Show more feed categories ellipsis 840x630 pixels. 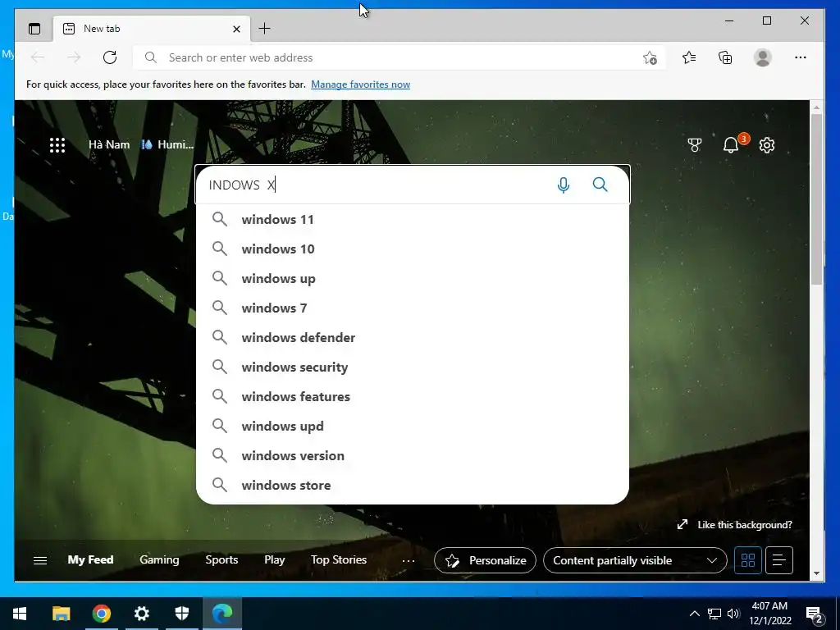click(409, 560)
